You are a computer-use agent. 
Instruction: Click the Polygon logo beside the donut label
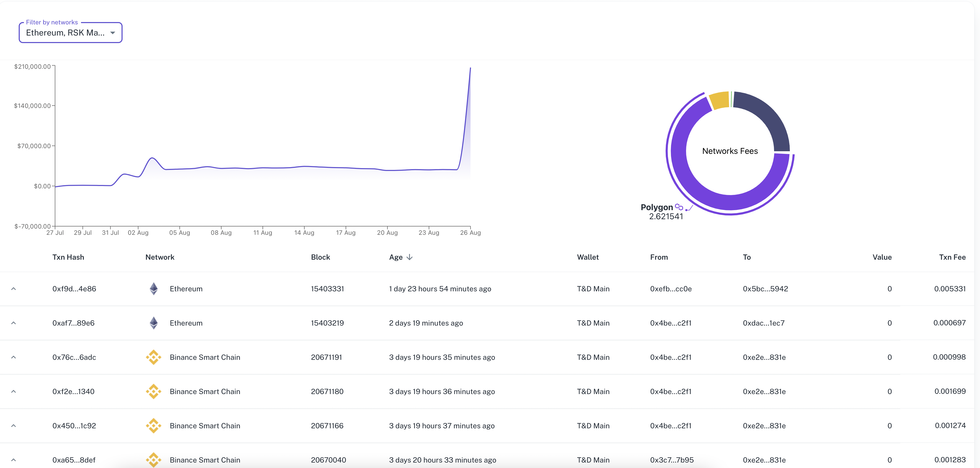pyautogui.click(x=679, y=207)
